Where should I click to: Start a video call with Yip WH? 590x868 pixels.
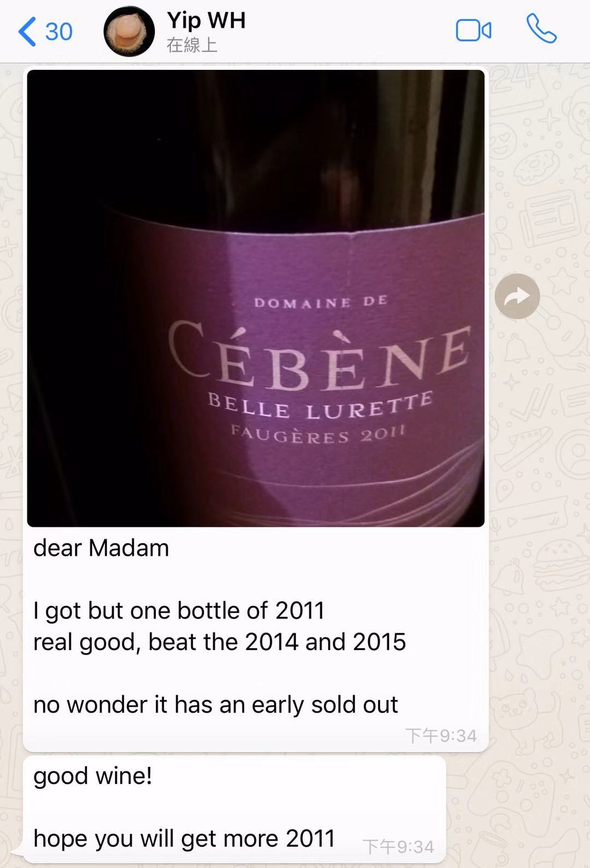coord(473,31)
